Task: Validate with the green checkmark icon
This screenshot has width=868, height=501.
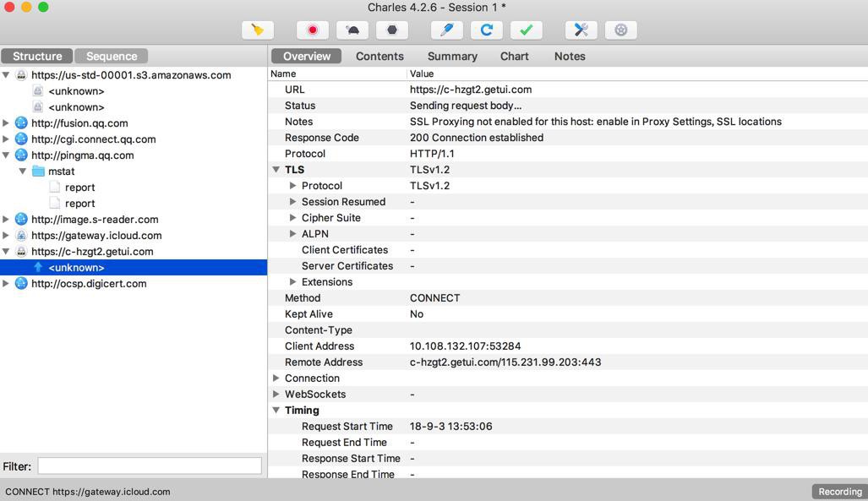Action: pyautogui.click(x=527, y=30)
